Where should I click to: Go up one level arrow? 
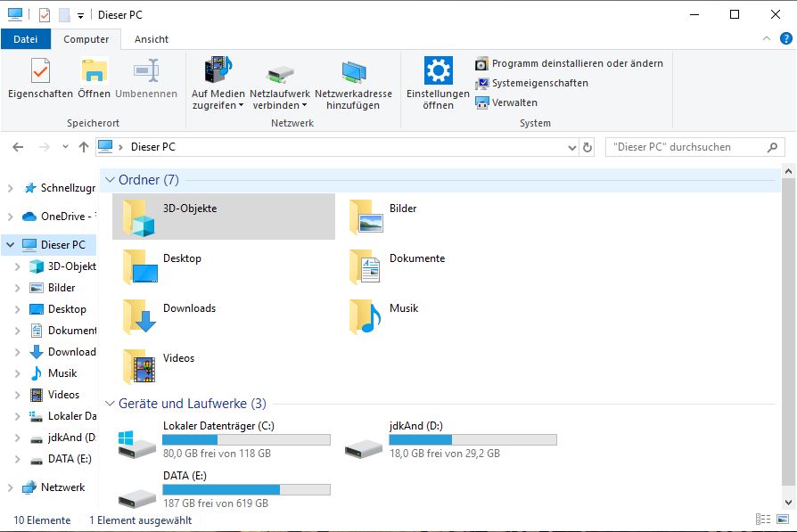coord(84,147)
